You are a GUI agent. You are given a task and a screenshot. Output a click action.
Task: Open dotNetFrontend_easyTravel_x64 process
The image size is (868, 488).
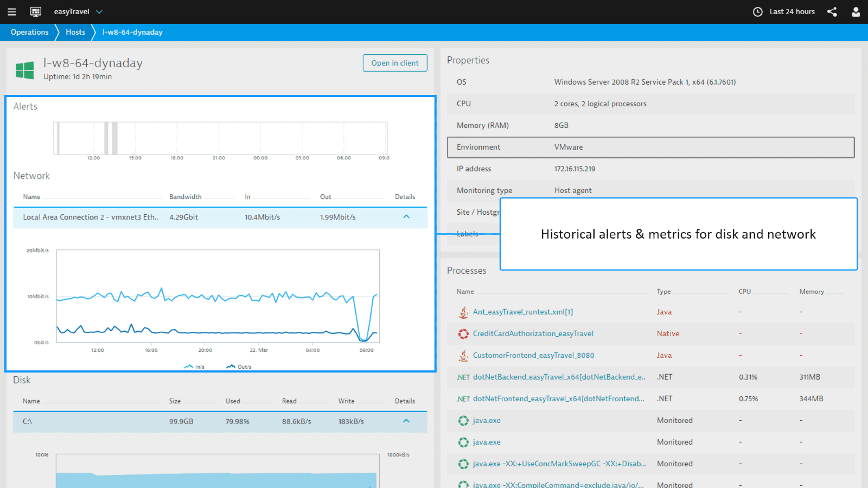559,399
